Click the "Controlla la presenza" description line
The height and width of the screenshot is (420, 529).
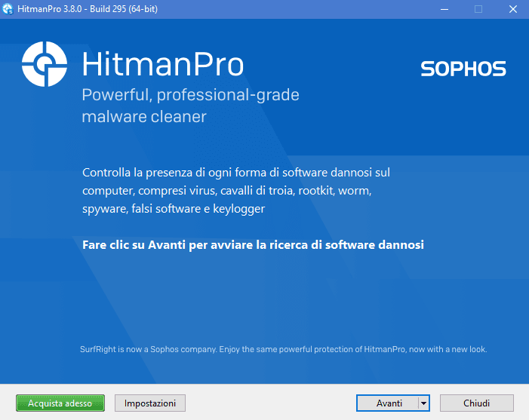[236, 172]
